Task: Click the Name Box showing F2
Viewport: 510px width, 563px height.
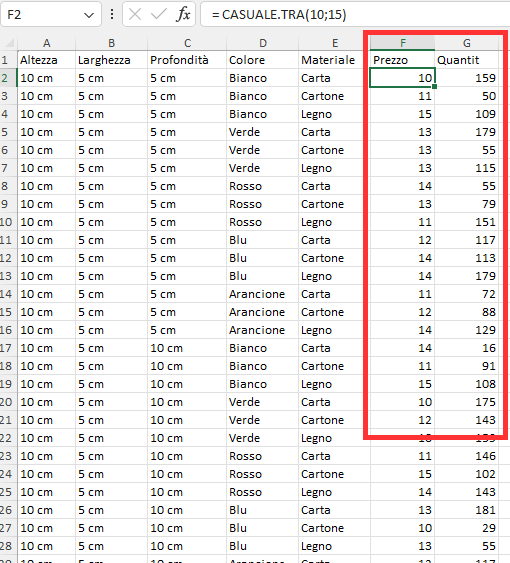Action: [51, 14]
